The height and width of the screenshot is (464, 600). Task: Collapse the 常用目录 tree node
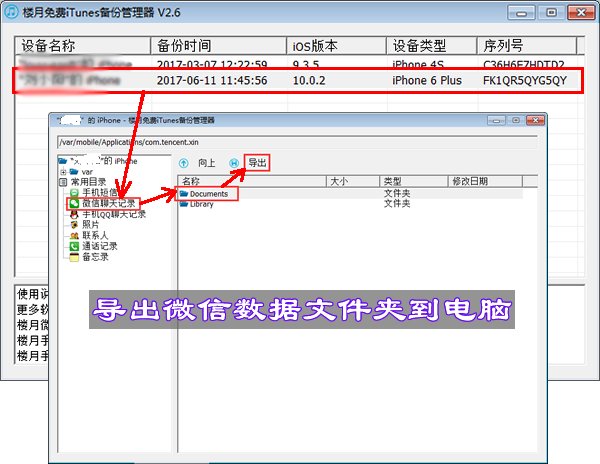(x=64, y=182)
